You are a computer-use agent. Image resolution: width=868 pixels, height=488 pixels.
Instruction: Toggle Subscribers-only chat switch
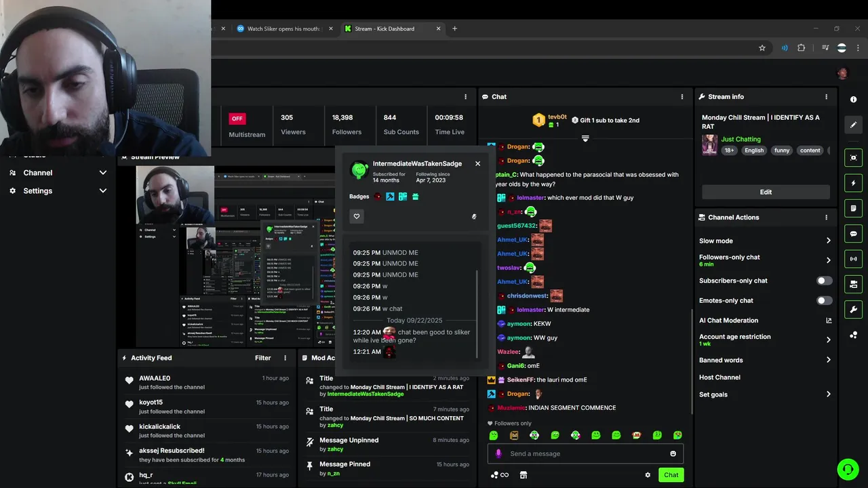point(824,281)
